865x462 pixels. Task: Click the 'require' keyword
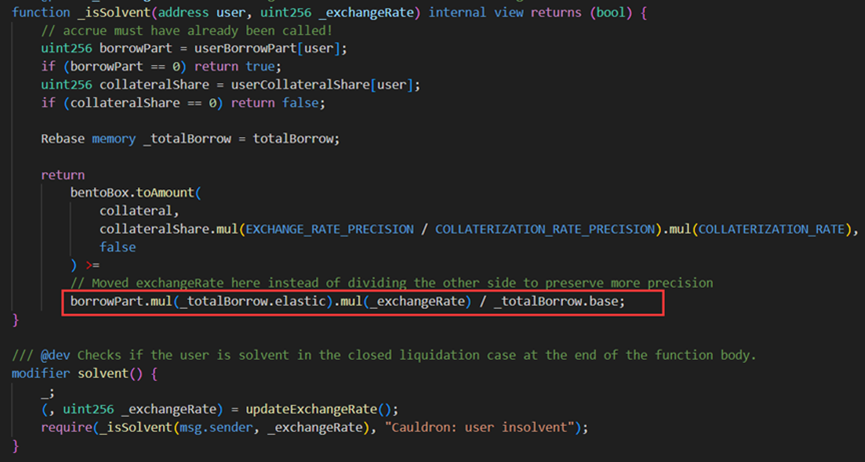click(x=66, y=427)
